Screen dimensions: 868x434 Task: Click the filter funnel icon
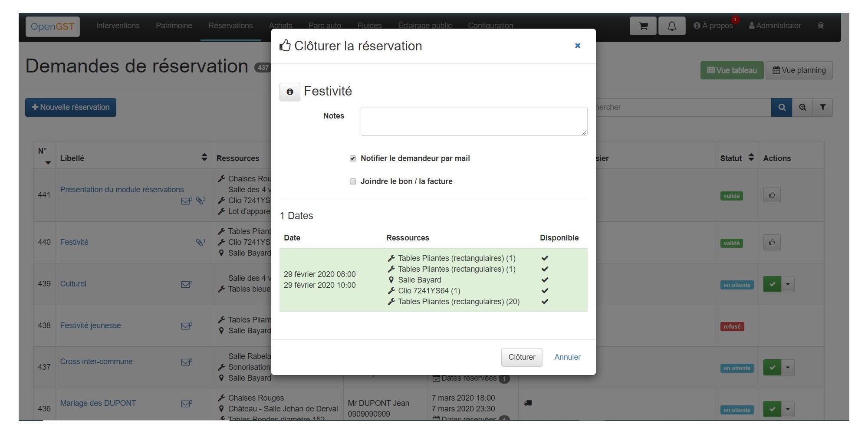pos(822,108)
